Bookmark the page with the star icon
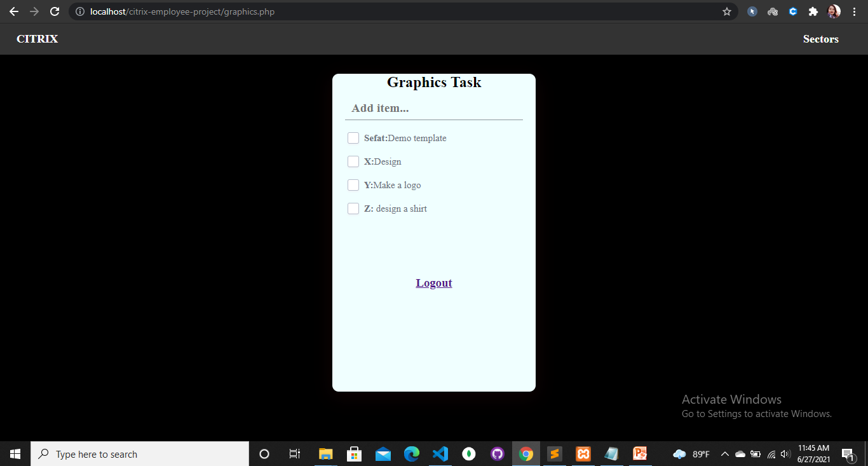 coord(726,11)
